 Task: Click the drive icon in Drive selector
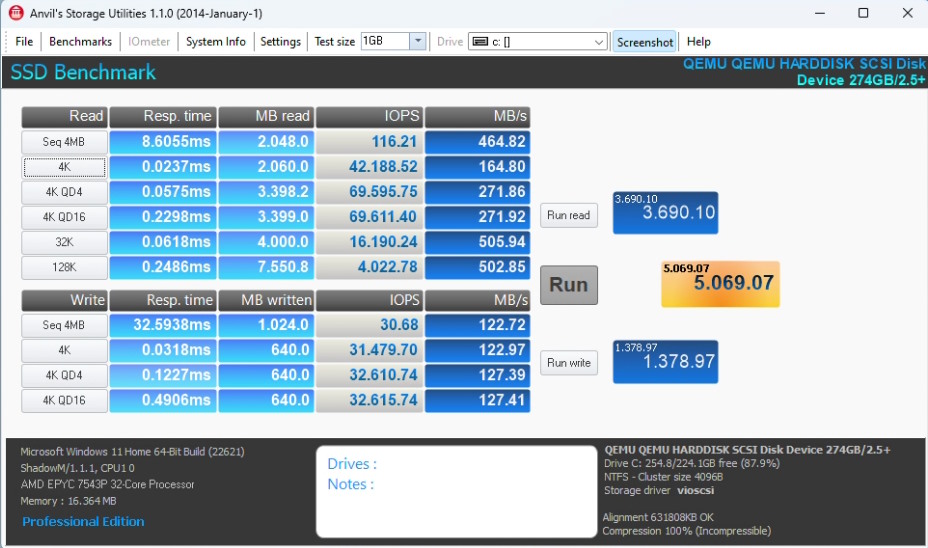481,41
